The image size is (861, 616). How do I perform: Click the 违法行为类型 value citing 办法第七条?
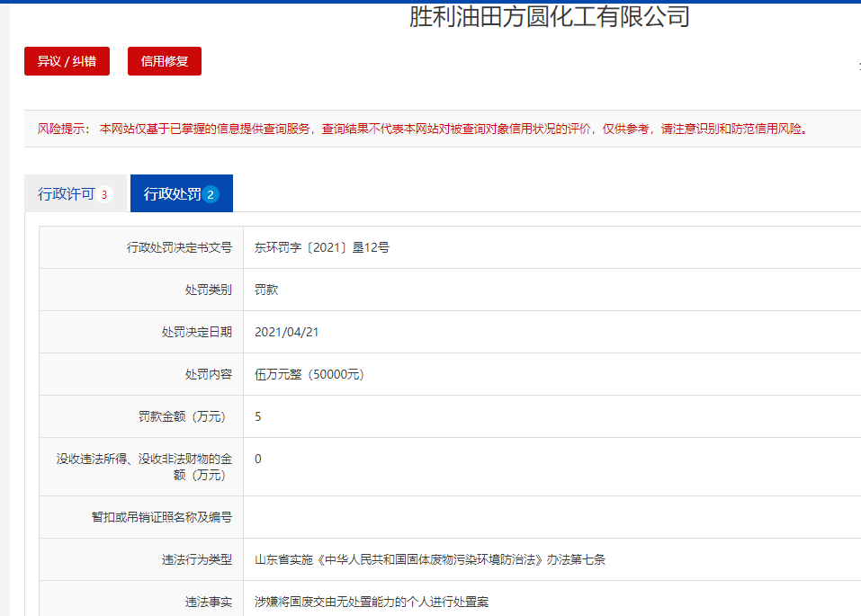point(430,559)
